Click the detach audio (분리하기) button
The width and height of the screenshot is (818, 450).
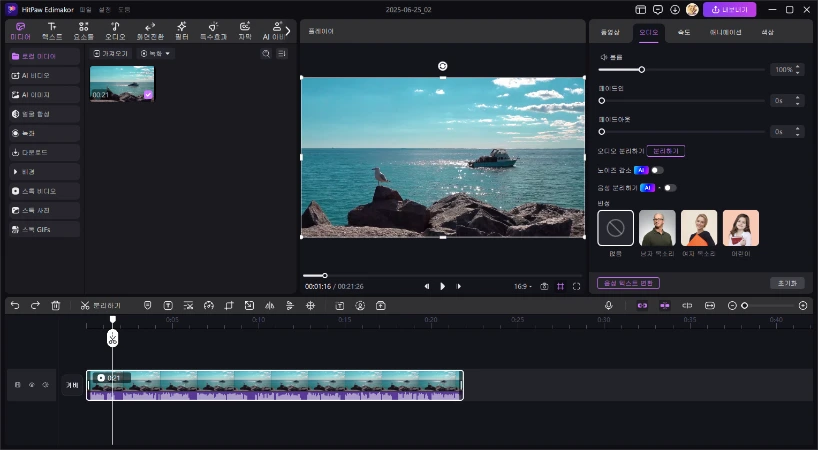(666, 151)
